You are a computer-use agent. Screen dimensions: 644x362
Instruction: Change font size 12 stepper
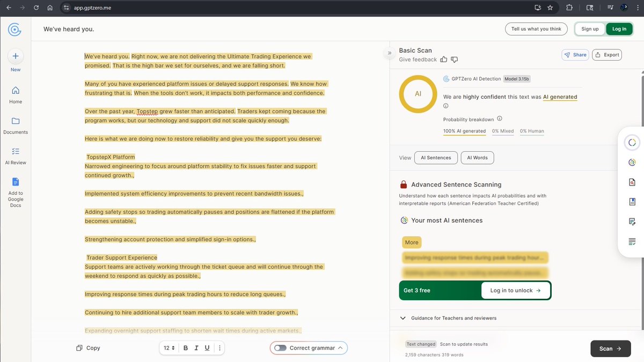coord(169,348)
